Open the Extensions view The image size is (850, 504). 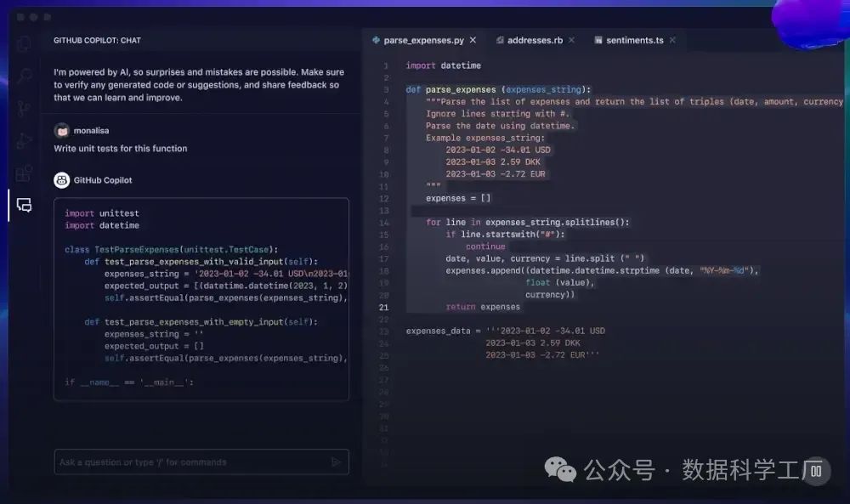pos(24,173)
